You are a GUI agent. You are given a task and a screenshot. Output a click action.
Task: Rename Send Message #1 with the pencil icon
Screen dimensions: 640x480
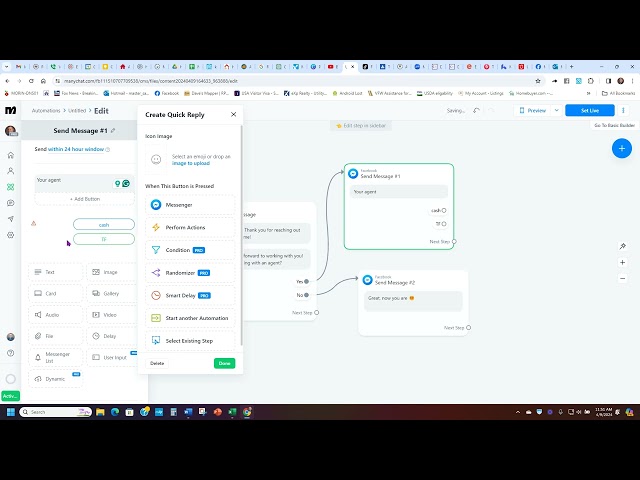[x=113, y=131]
